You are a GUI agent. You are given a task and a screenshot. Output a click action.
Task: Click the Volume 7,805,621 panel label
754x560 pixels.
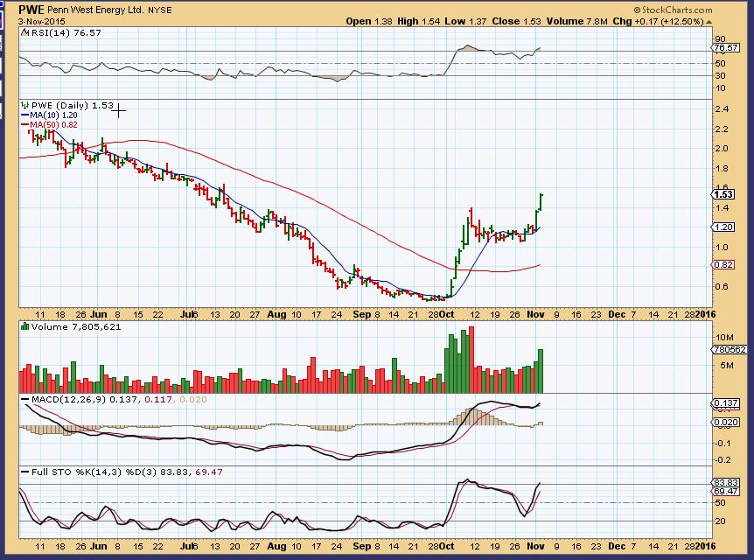[76, 326]
